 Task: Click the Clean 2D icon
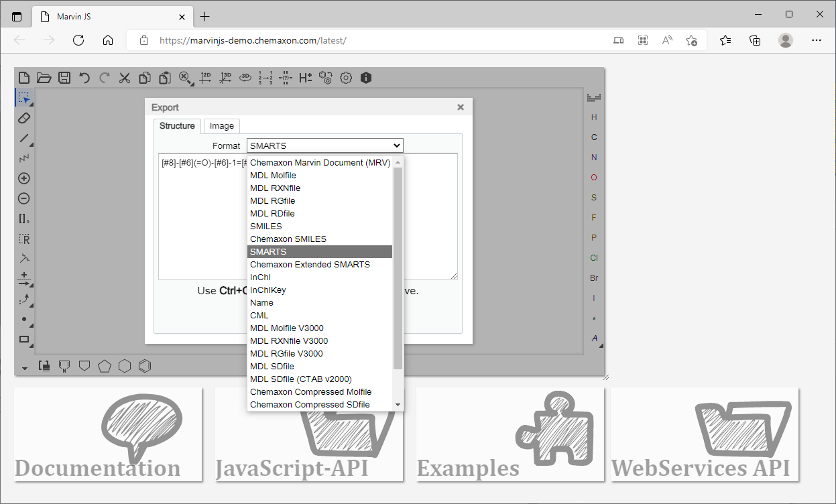pyautogui.click(x=205, y=78)
